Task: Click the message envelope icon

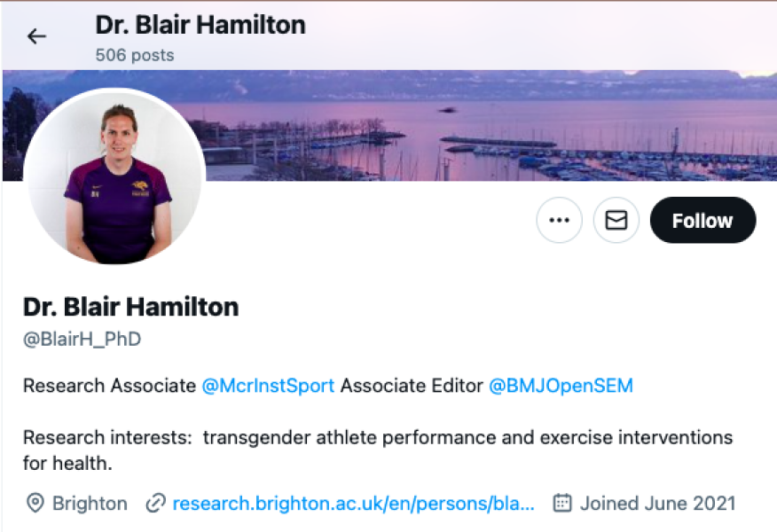Action: [x=616, y=220]
